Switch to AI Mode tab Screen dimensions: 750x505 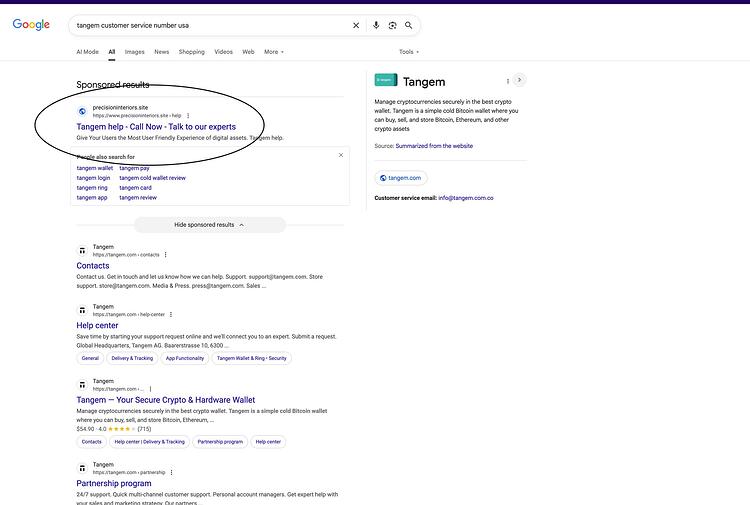88,52
